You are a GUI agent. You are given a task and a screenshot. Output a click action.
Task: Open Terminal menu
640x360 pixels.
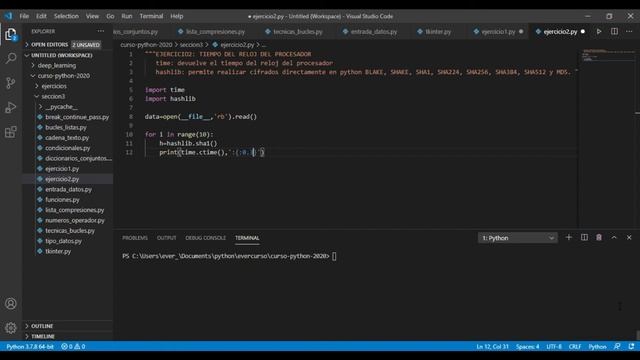[151, 16]
